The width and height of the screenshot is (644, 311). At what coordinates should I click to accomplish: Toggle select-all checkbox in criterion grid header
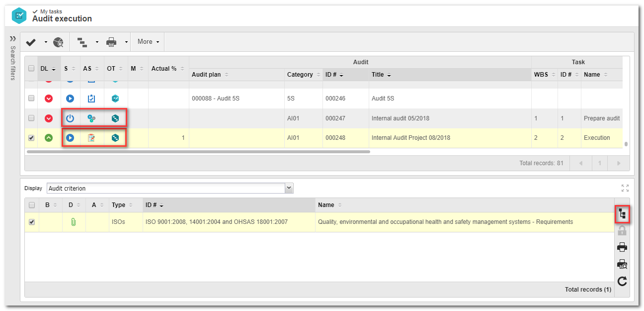[x=32, y=205]
